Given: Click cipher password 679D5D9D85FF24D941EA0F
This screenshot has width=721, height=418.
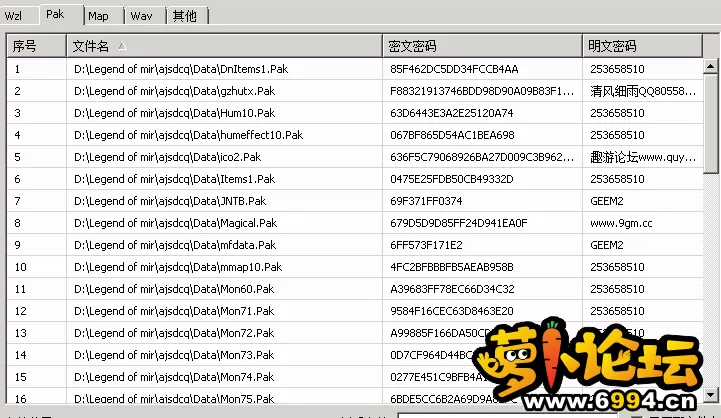Looking at the screenshot, I should tap(458, 223).
